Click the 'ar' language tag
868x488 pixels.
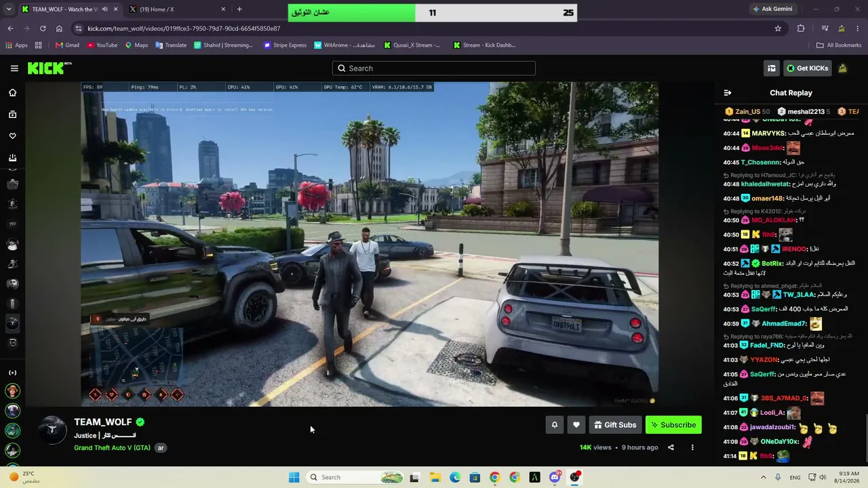[161, 448]
